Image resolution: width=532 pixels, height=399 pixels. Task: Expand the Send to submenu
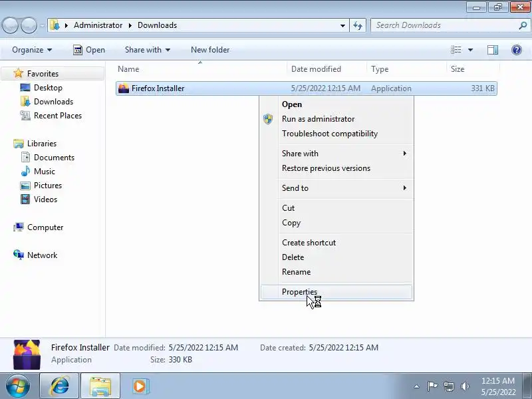336,188
